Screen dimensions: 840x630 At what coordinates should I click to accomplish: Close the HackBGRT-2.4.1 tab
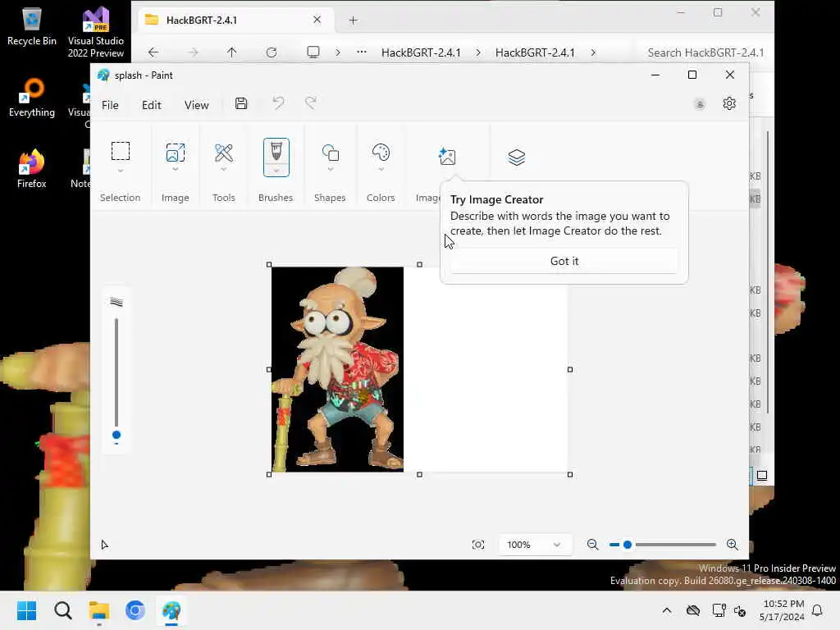coord(317,20)
